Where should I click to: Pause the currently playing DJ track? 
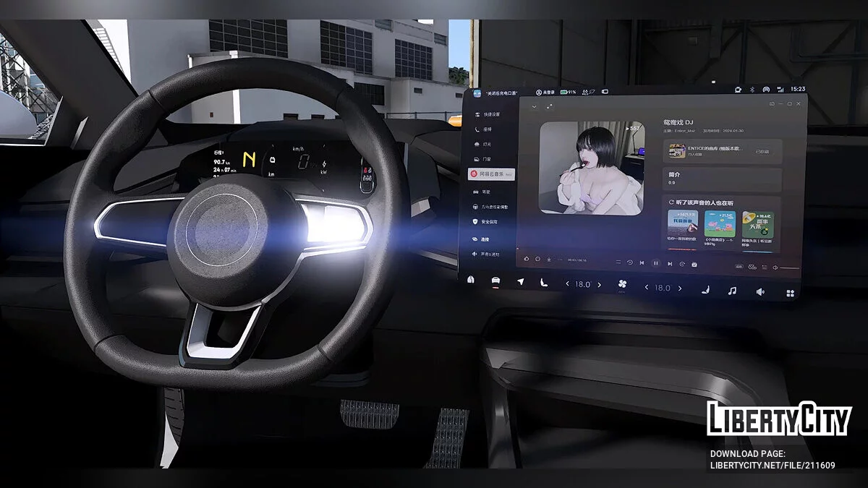[655, 262]
